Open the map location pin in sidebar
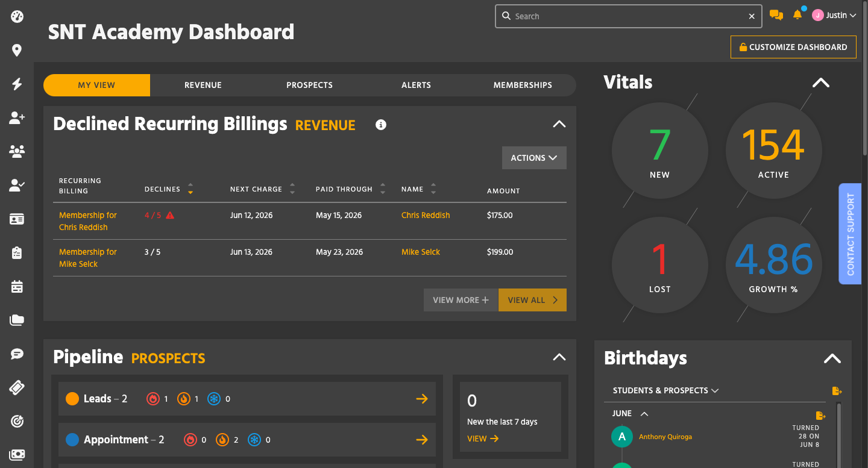 tap(17, 51)
